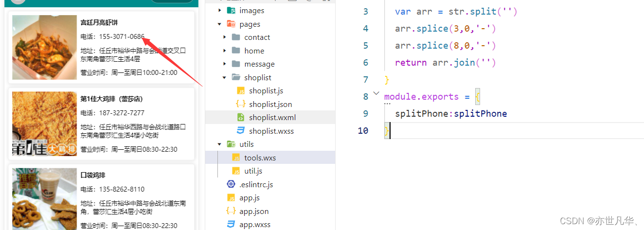This screenshot has height=230, width=644.
Task: Click code line arr.splice(8,0,'-')
Action: [x=446, y=45]
